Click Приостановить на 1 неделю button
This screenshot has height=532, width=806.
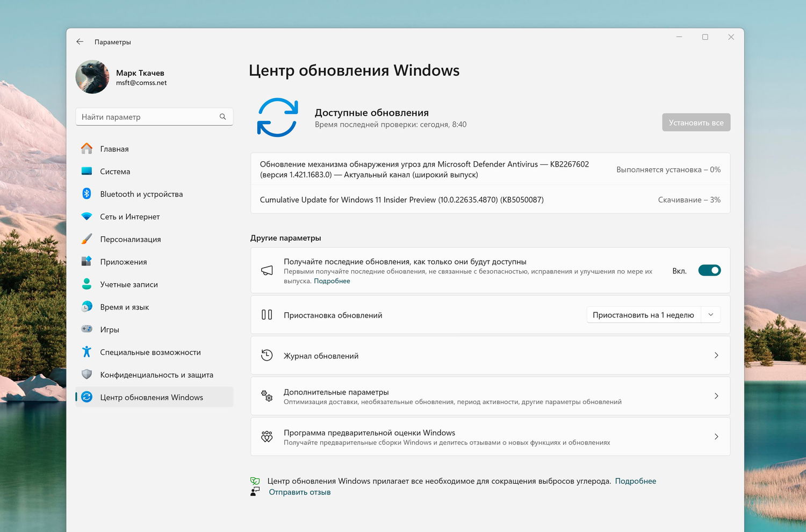[643, 315]
